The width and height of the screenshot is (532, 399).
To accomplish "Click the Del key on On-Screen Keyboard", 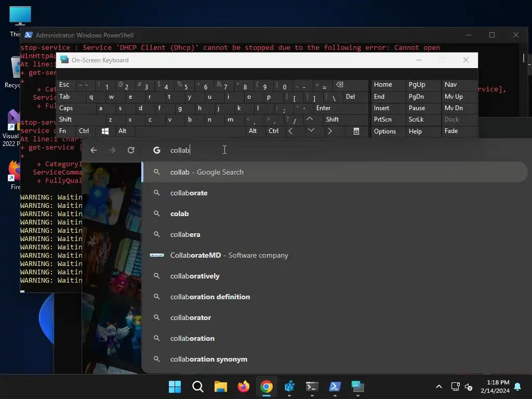I will [x=355, y=97].
